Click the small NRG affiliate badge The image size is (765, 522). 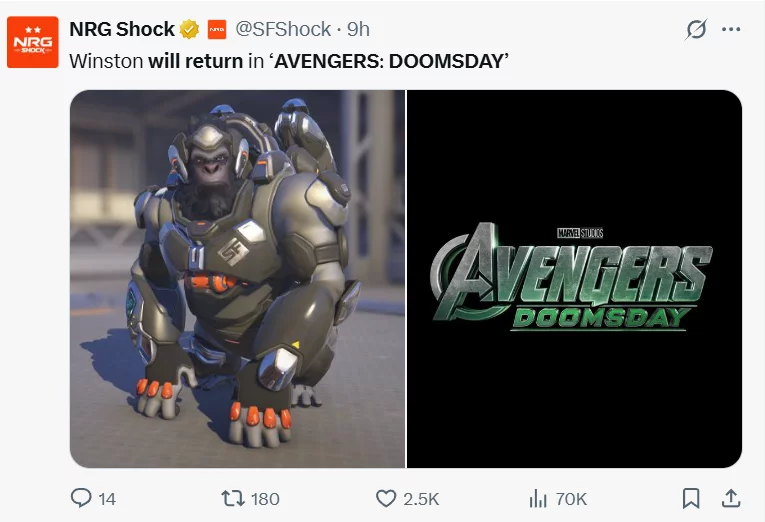tap(217, 29)
